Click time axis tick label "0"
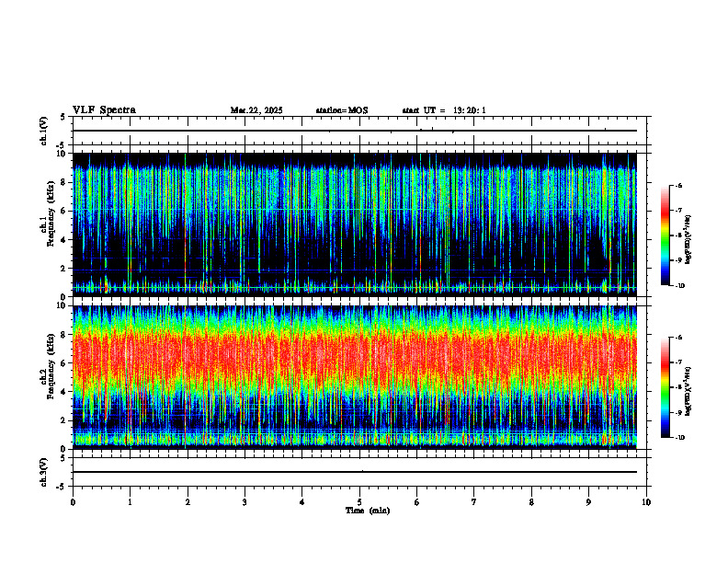Viewport: 728px width, 563px height. 73,502
